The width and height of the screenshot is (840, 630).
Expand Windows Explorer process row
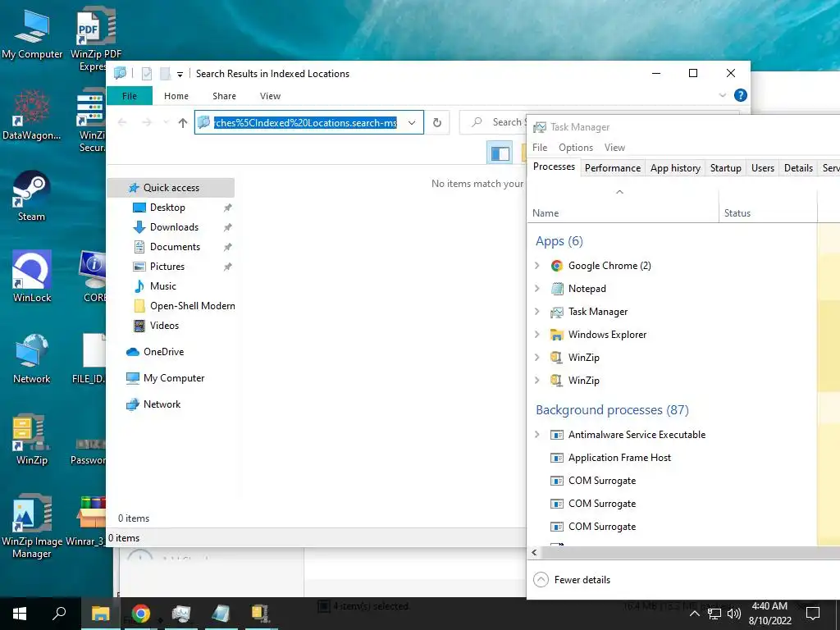click(537, 335)
